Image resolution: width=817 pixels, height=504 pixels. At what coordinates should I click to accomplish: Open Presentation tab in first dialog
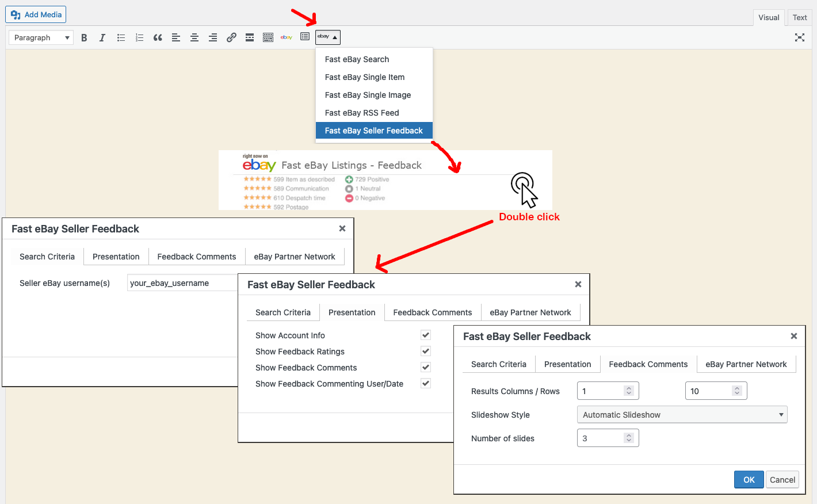116,257
